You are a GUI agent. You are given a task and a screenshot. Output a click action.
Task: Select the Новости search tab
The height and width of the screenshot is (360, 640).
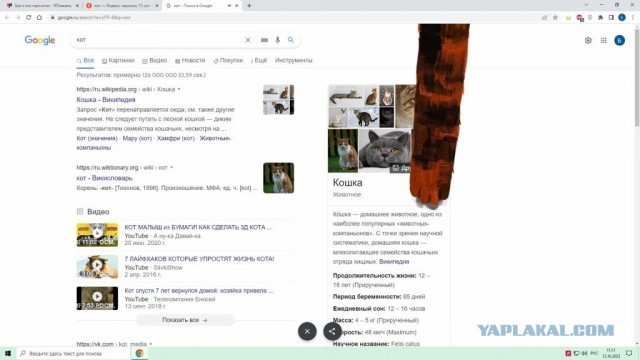[x=190, y=60]
